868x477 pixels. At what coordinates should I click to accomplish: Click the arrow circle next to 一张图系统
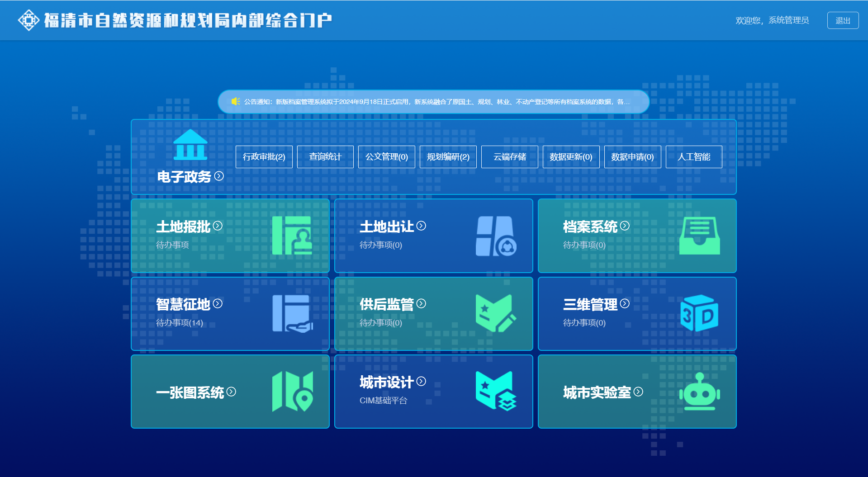(231, 392)
